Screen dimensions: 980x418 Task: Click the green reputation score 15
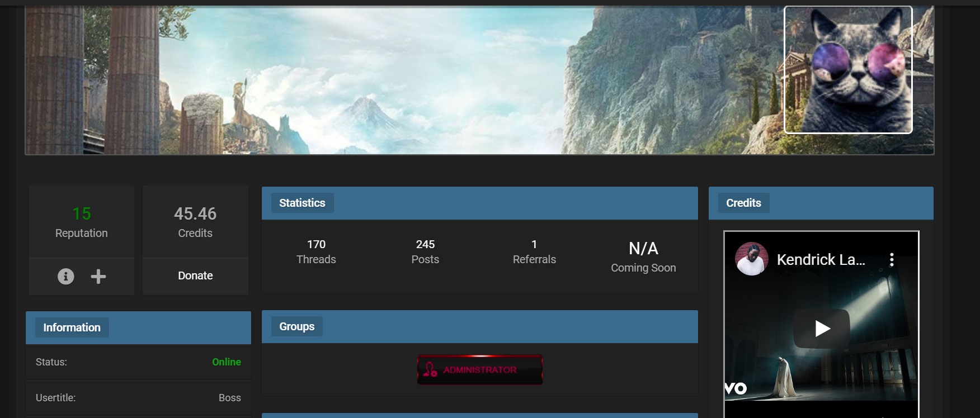[82, 213]
